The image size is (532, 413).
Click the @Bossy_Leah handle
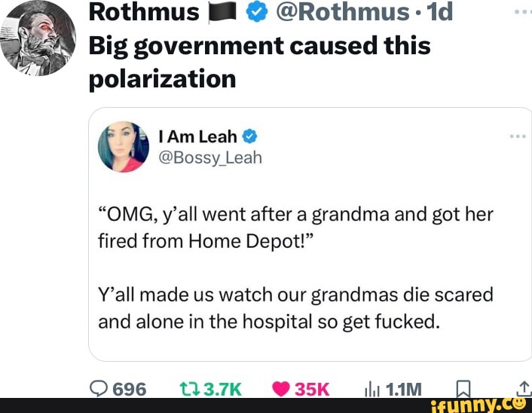pyautogui.click(x=210, y=158)
